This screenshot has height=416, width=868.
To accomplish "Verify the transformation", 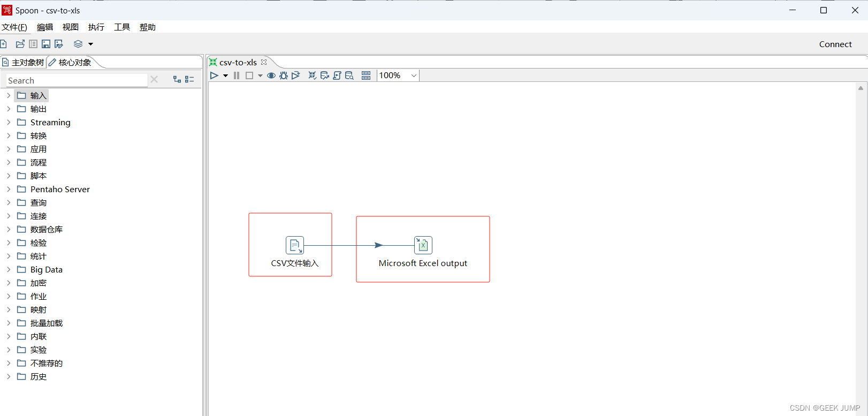I will [313, 75].
